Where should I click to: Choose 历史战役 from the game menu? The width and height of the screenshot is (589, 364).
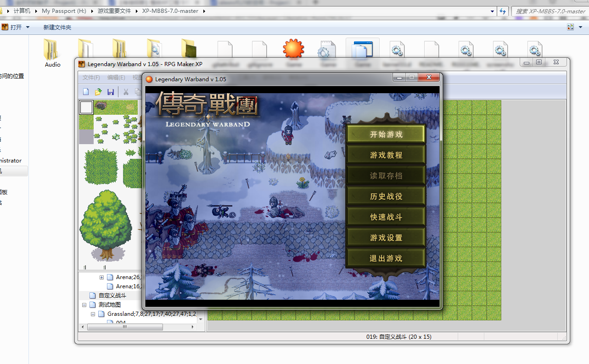386,196
